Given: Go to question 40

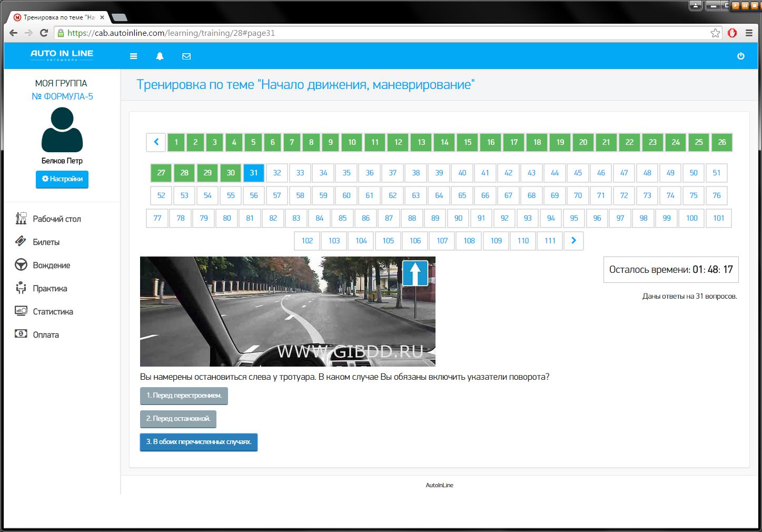Looking at the screenshot, I should click(x=462, y=173).
